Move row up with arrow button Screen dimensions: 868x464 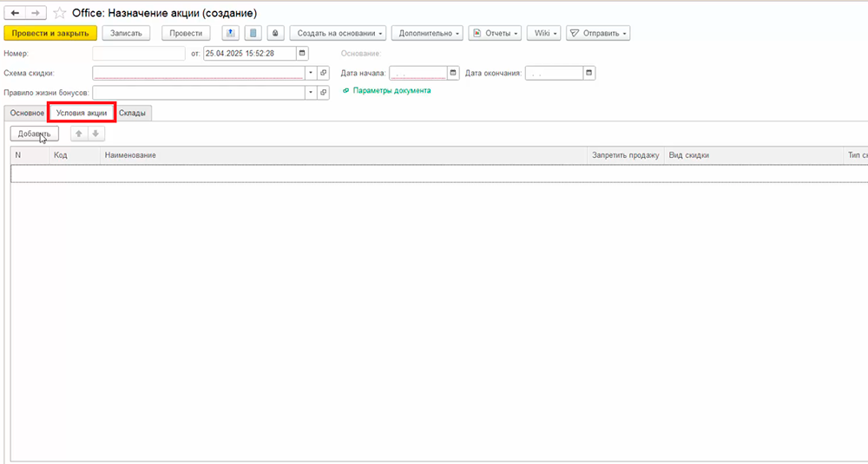pos(79,134)
